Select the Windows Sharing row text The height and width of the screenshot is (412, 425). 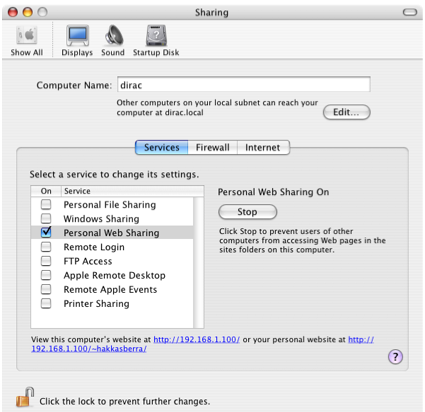click(x=101, y=219)
